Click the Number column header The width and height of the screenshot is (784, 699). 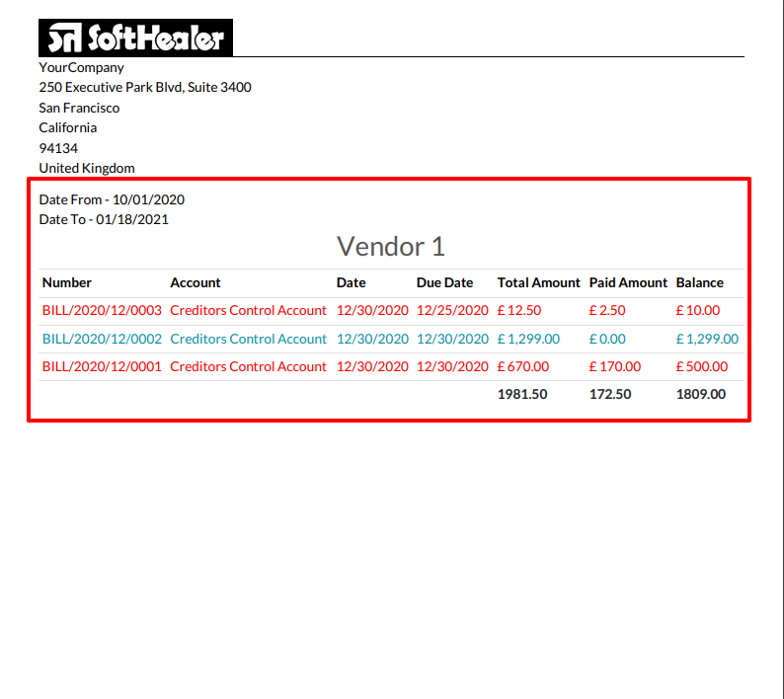[67, 283]
